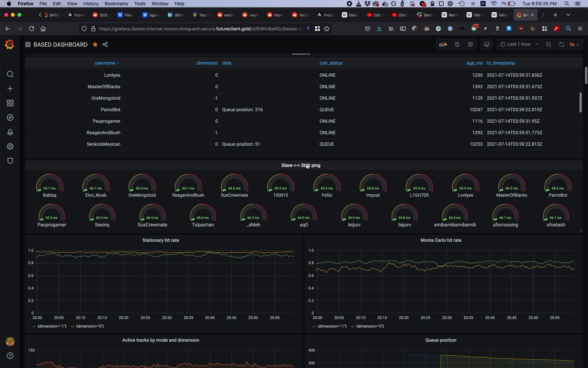Cycle view mode with monitor icon
The image size is (588, 368).
click(x=487, y=44)
